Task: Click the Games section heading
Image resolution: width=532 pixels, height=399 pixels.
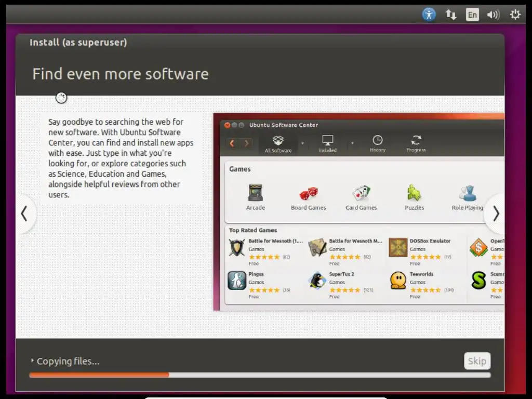Action: (240, 169)
